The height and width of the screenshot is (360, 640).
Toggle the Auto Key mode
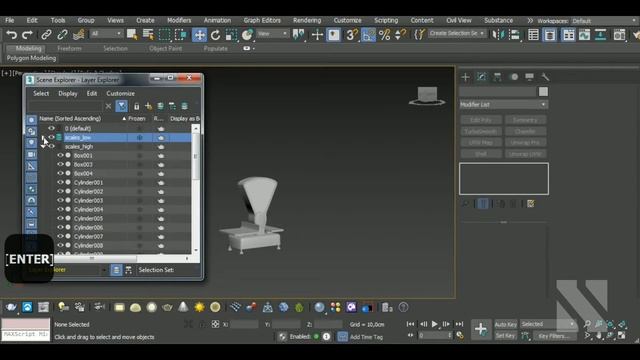(x=506, y=324)
